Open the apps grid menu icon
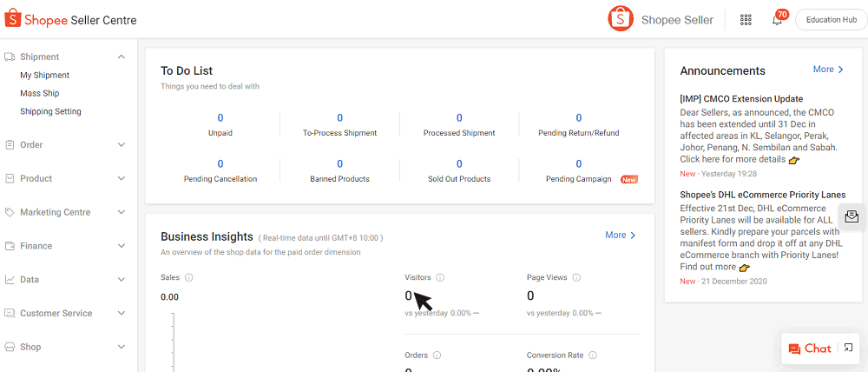Screen dimensions: 868x372 [x=746, y=20]
